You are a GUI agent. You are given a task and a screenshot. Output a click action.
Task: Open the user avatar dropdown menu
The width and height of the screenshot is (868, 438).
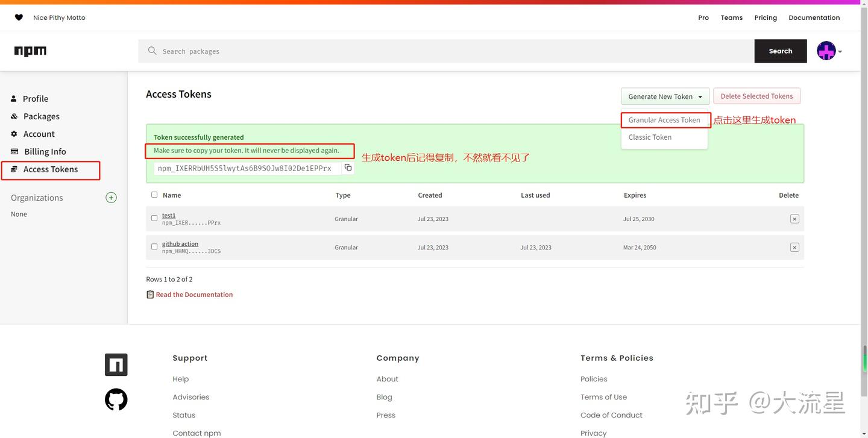(x=826, y=51)
